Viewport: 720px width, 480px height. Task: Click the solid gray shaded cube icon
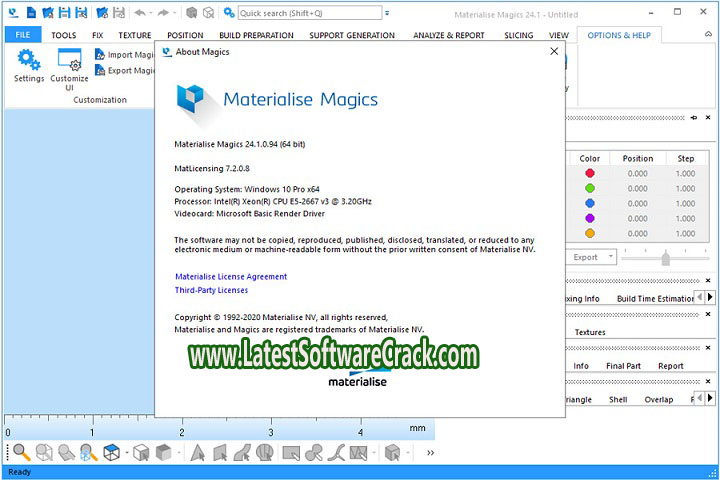[163, 452]
